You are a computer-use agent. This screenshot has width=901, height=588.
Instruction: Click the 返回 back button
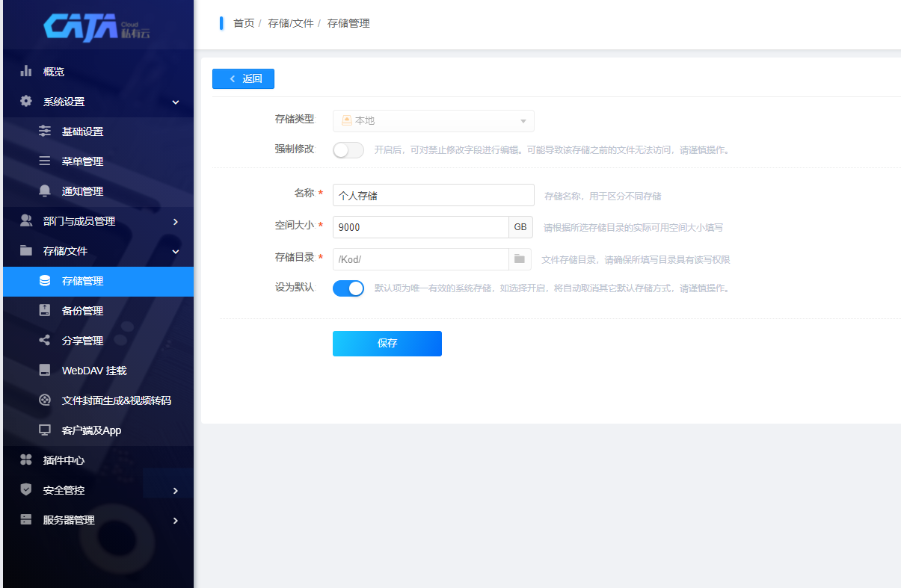click(x=243, y=78)
